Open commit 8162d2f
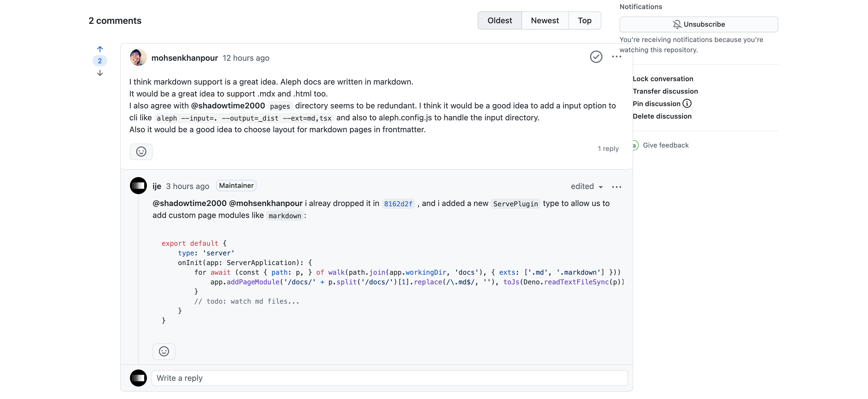Image resolution: width=868 pixels, height=399 pixels. point(398,203)
